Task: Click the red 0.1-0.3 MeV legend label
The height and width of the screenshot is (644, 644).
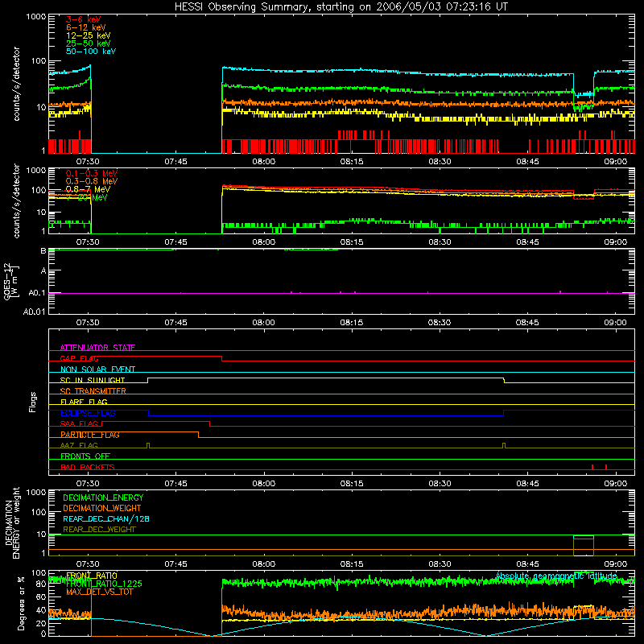Action: (92, 173)
